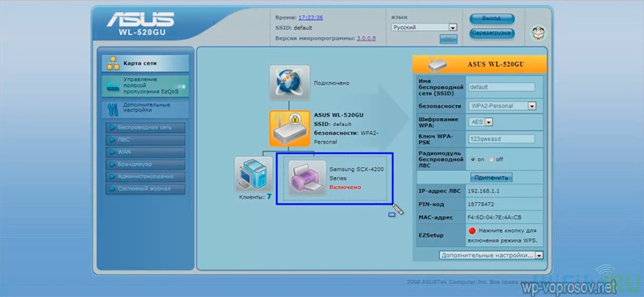Open the Internet globe status icon
The width and height of the screenshot is (644, 297).
tap(290, 83)
